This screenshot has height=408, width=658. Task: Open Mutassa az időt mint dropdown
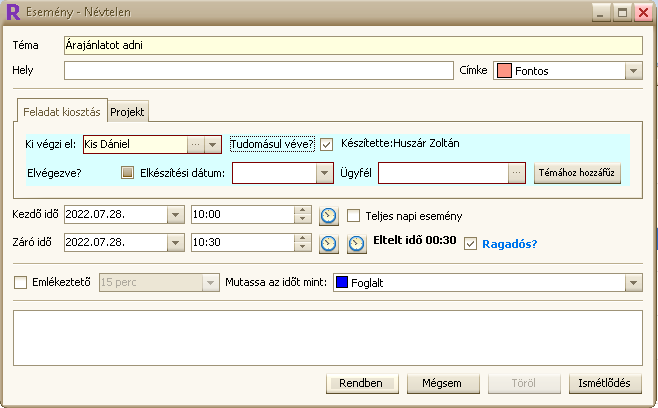(633, 283)
